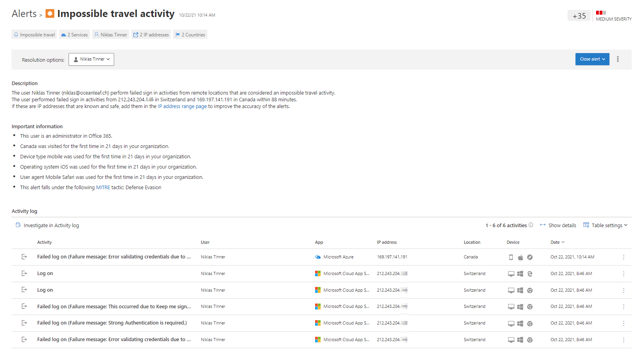The width and height of the screenshot is (644, 355).
Task: Click the User column header
Action: (205, 242)
